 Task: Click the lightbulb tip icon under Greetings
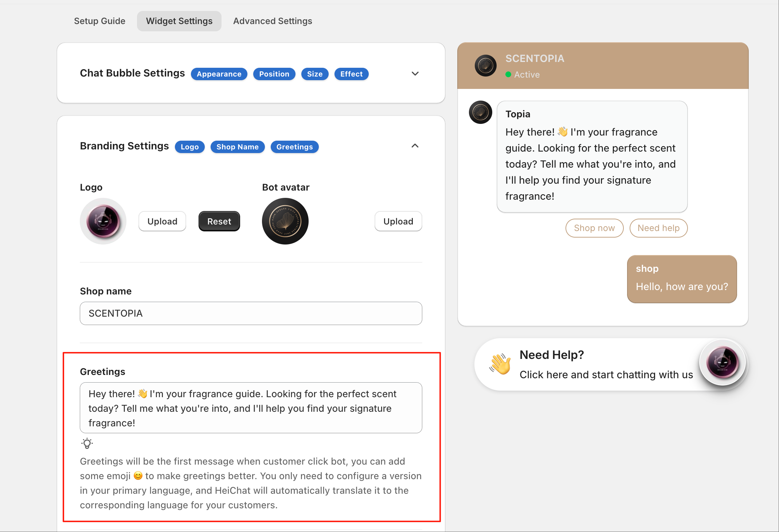87,443
